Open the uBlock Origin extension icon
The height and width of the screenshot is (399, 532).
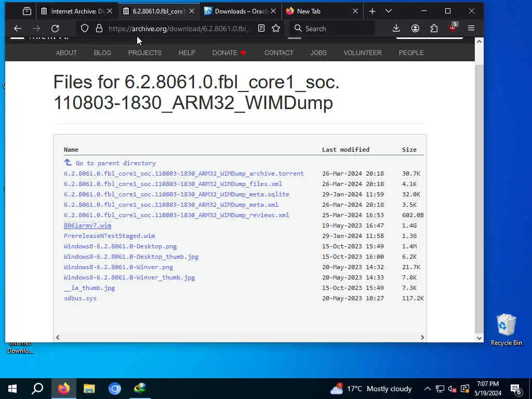point(453,28)
